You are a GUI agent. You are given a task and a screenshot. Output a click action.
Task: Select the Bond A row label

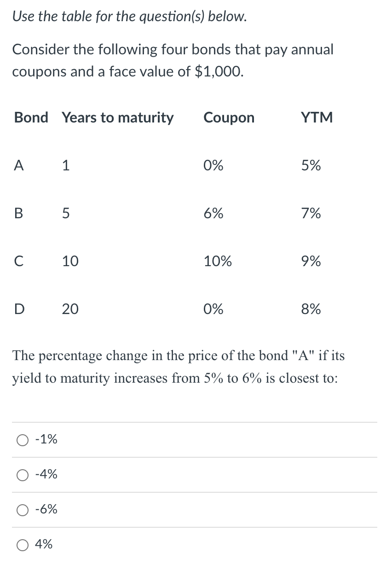18,165
